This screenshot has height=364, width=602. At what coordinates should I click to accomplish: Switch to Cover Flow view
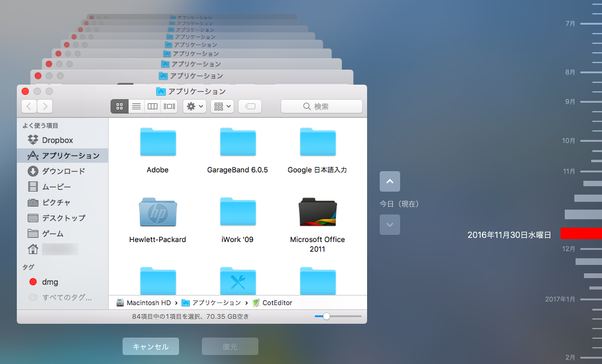click(169, 106)
